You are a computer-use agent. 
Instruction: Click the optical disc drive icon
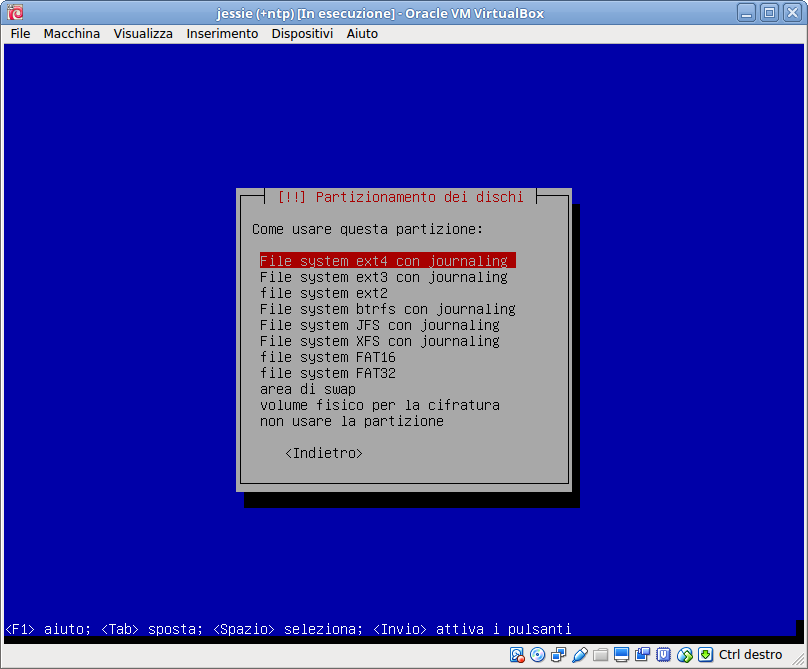pos(537,655)
